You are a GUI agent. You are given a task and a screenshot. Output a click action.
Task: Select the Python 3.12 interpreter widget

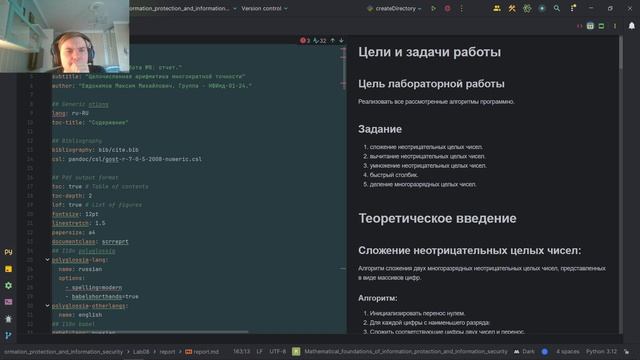pyautogui.click(x=601, y=351)
